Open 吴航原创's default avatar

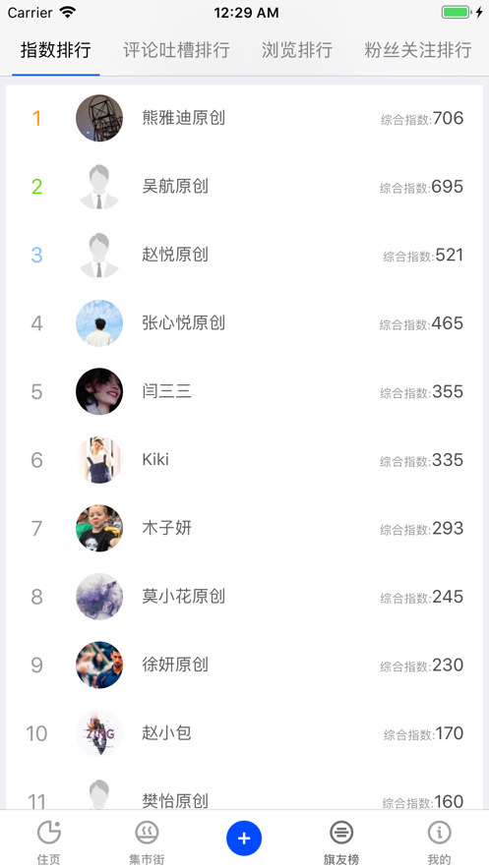click(x=99, y=187)
